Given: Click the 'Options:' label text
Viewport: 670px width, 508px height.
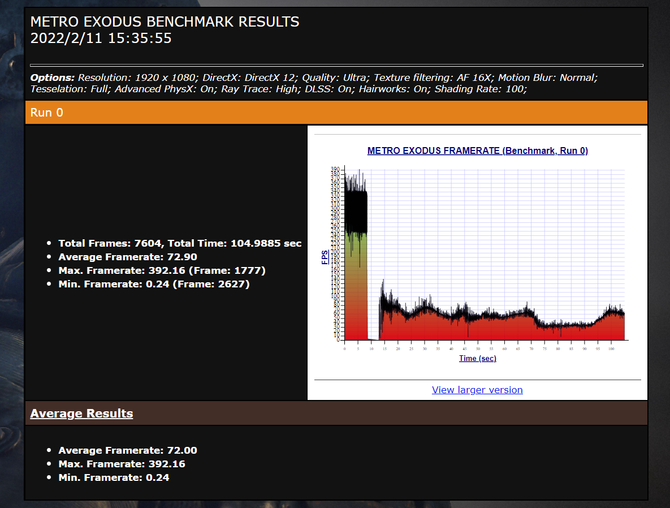Looking at the screenshot, I should [x=52, y=78].
